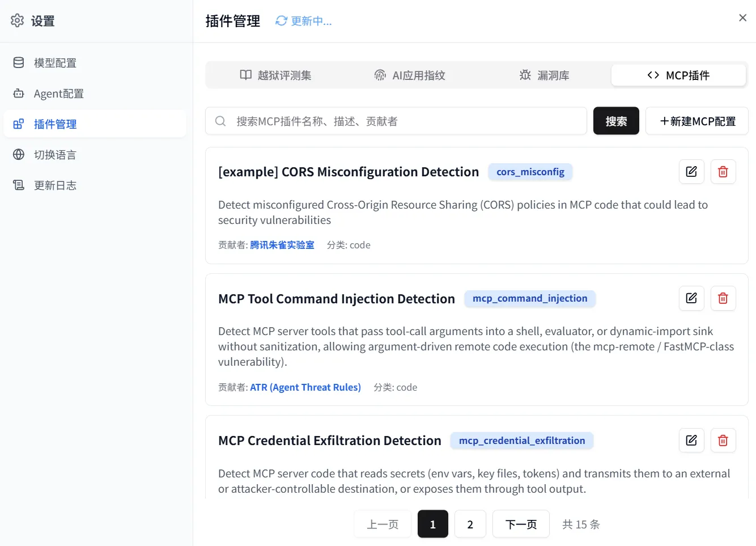This screenshot has height=546, width=756.
Task: Focus the MCP plugin search field
Action: point(396,121)
